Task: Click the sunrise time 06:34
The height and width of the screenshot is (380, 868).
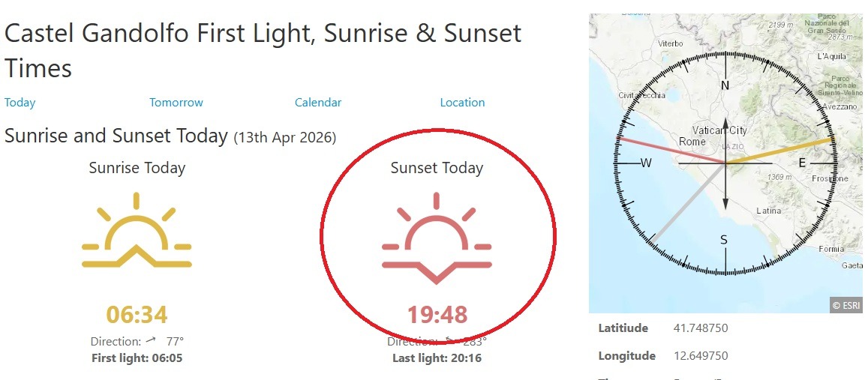Action: (x=137, y=315)
